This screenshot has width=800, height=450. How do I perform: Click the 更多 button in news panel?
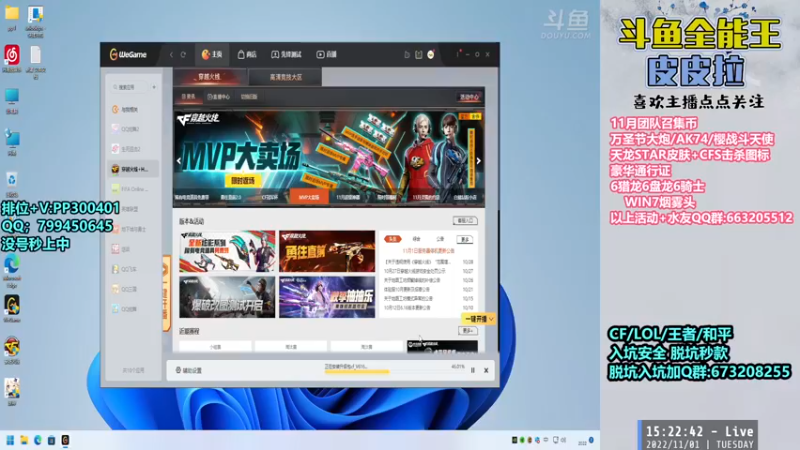[x=465, y=239]
